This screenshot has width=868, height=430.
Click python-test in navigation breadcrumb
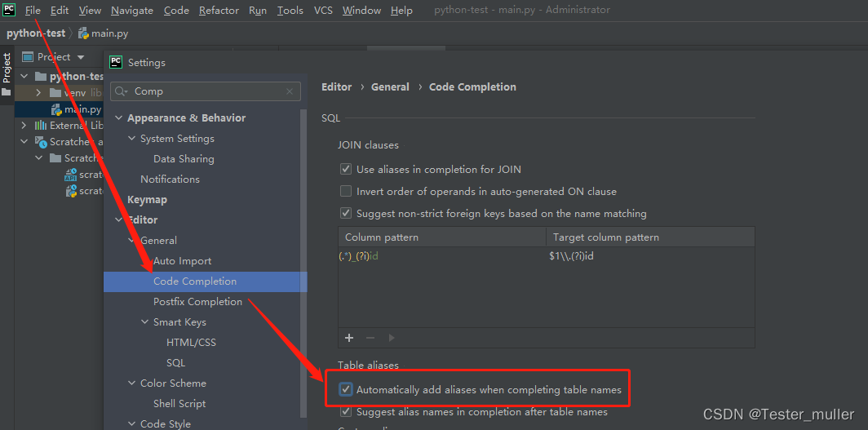pyautogui.click(x=36, y=33)
